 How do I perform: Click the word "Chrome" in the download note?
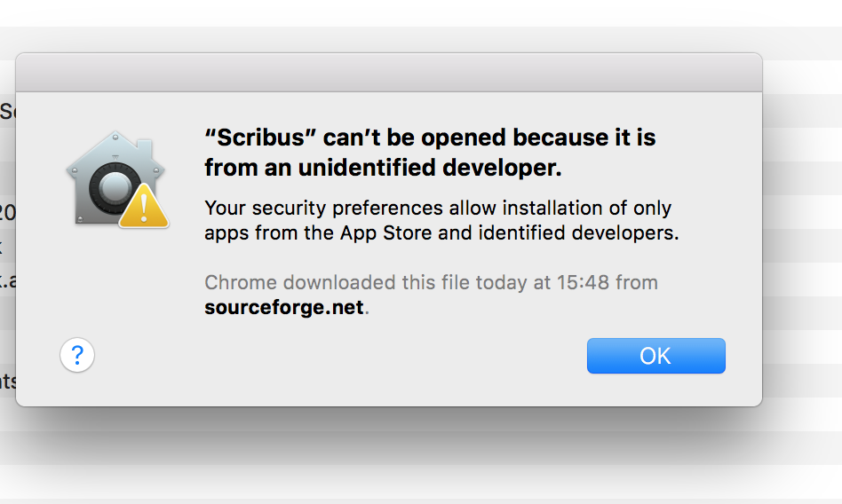[240, 282]
